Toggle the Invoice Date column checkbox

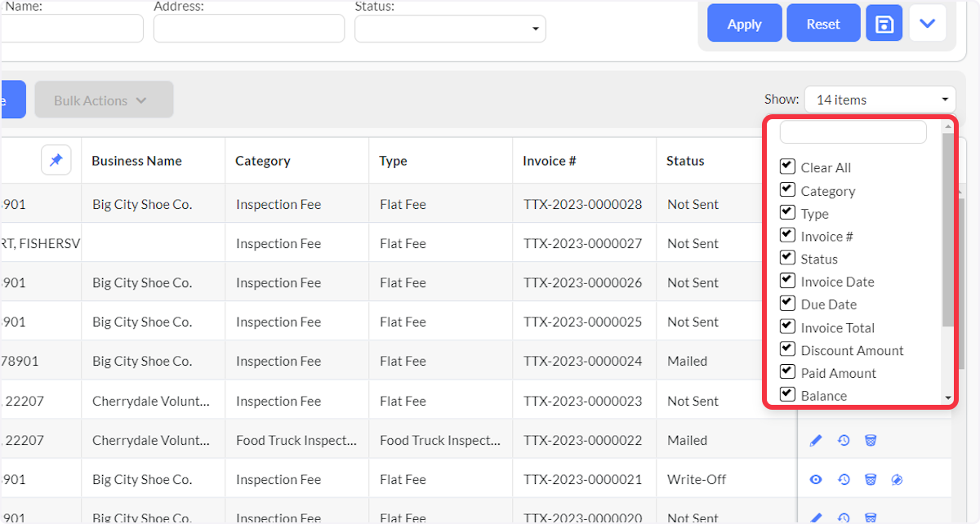tap(787, 281)
